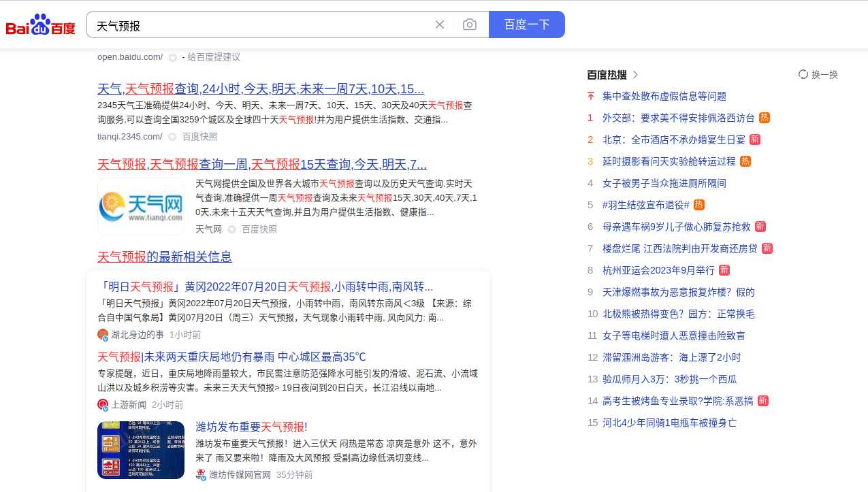Expand 百度热搜 chevron arrow
Viewport: 868px width, 492px height.
[x=636, y=75]
